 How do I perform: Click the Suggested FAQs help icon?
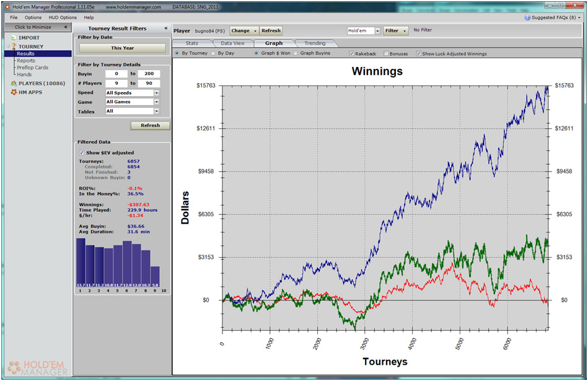(x=527, y=17)
